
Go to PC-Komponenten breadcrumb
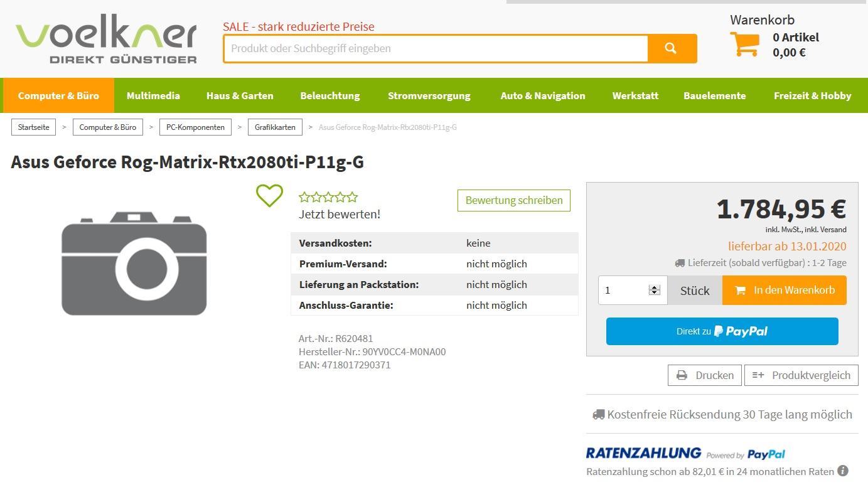[x=195, y=127]
